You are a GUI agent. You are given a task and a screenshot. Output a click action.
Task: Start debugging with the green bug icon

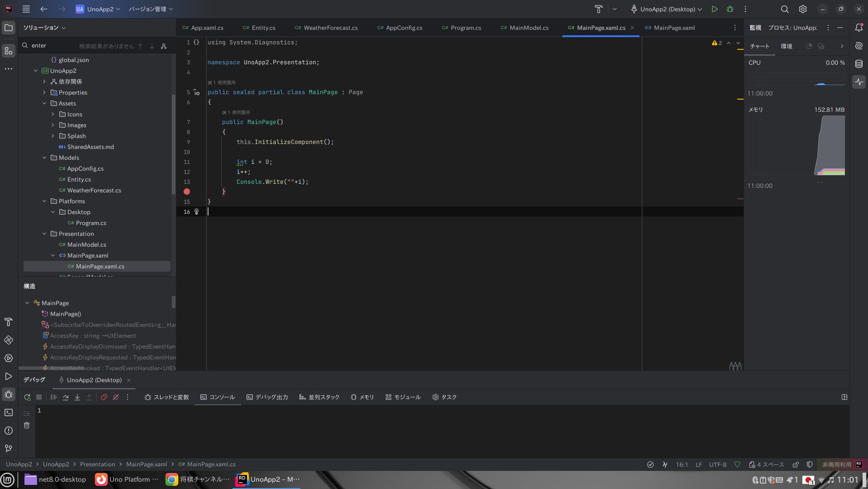tap(730, 9)
